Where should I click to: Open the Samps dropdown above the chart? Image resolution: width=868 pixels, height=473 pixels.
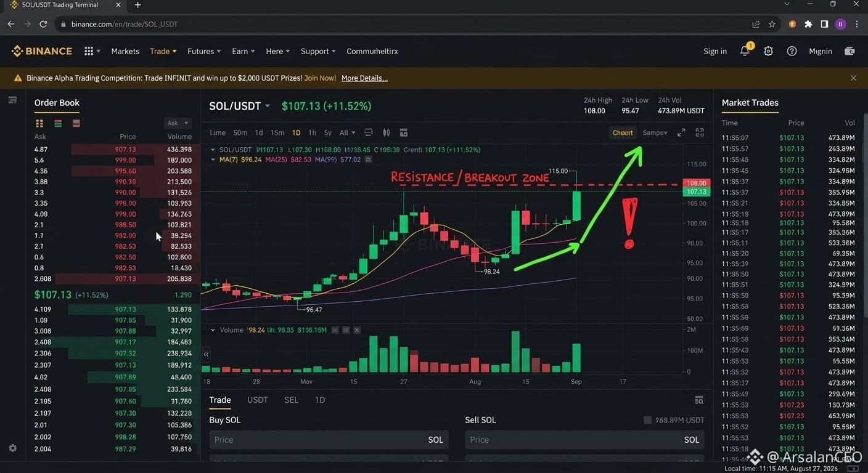click(x=655, y=132)
